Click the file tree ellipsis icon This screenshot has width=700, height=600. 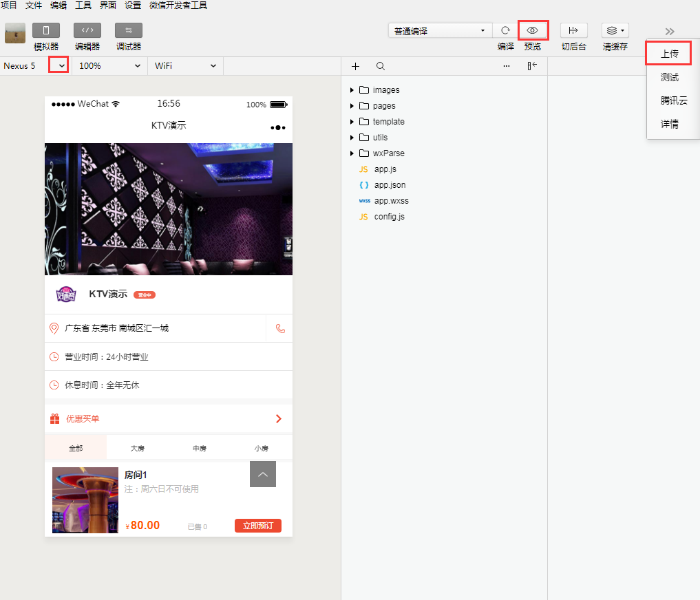point(507,66)
